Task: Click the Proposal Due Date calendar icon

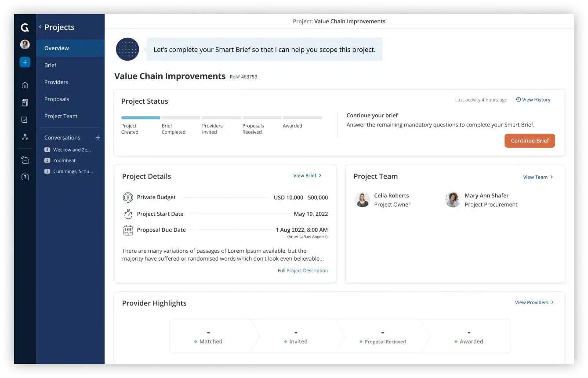Action: 128,230
